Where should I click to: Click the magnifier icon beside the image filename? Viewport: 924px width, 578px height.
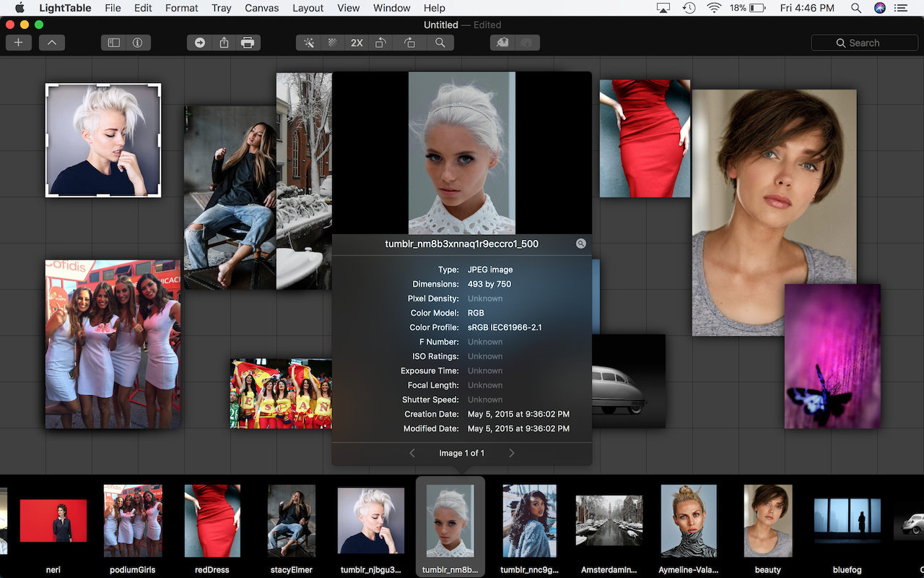pyautogui.click(x=580, y=243)
